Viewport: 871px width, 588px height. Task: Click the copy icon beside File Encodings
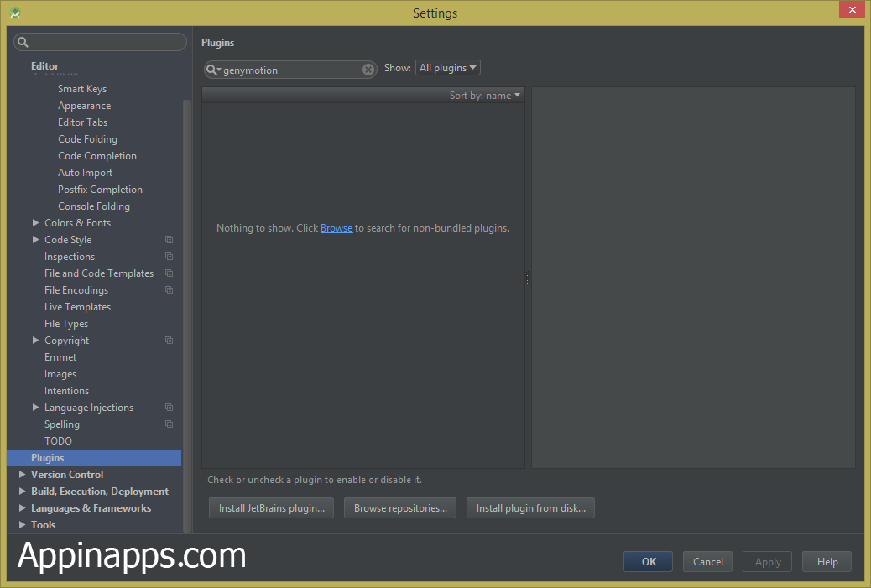(169, 290)
